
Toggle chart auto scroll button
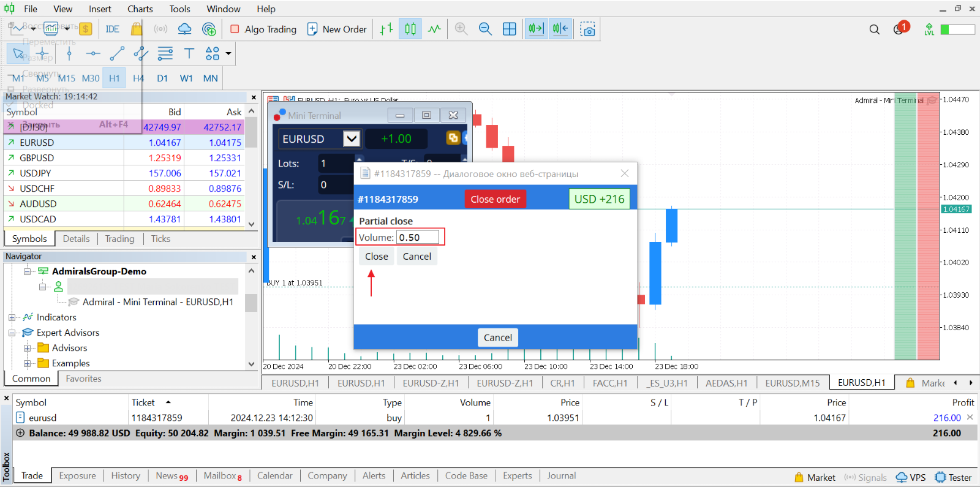coord(536,29)
